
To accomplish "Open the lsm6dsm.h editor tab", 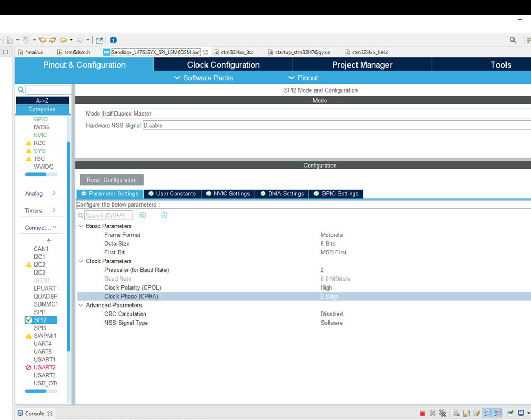I will click(x=74, y=52).
